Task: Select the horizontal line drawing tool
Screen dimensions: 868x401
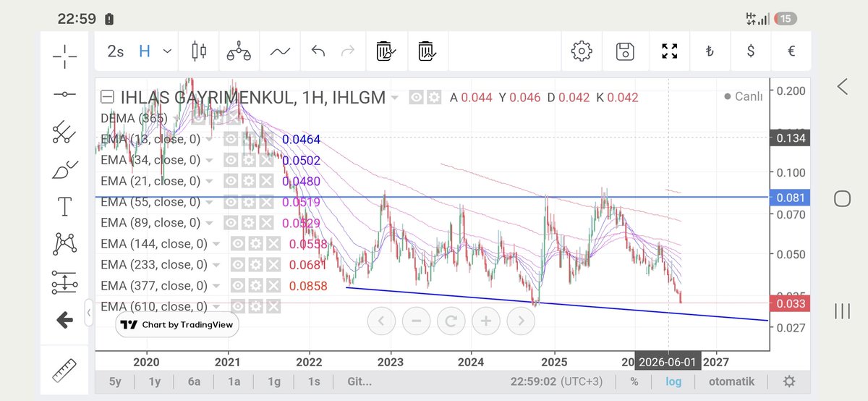Action: pyautogui.click(x=65, y=94)
